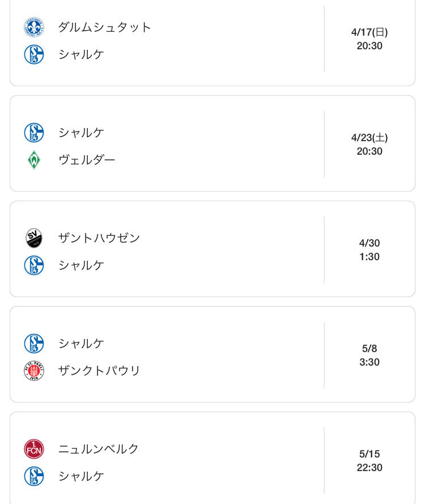Click Schalke's logo in the ヴェルダー match
This screenshot has width=425, height=504.
(34, 133)
